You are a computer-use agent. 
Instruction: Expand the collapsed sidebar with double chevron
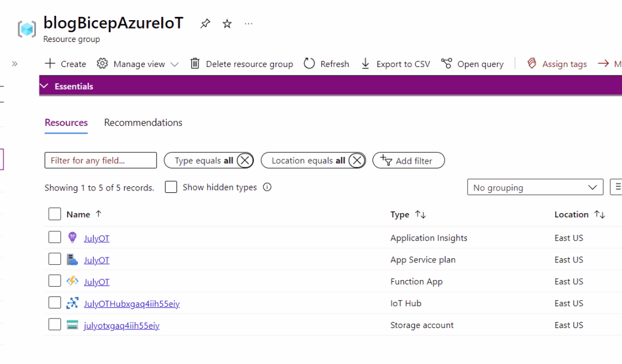click(15, 64)
